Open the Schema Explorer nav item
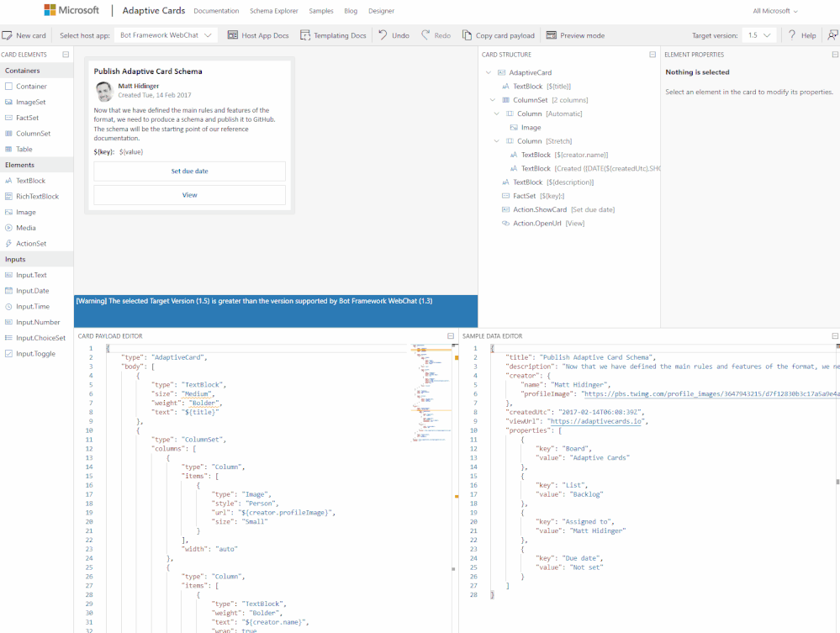Viewport: 840px width, 633px height. (274, 11)
